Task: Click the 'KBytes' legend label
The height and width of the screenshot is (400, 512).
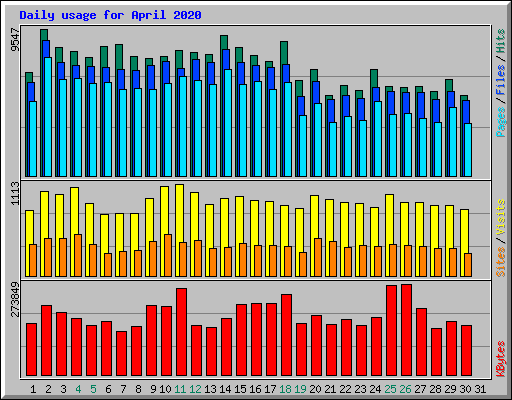Action: point(500,359)
